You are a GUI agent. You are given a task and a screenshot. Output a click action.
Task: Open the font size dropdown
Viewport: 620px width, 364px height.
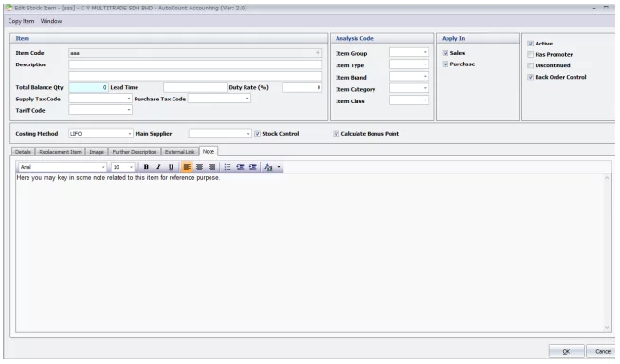[131, 167]
